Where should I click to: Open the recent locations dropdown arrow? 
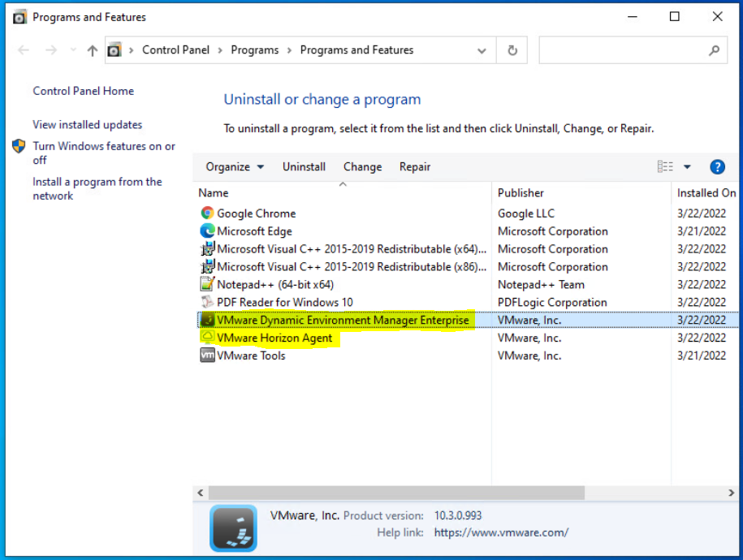click(x=73, y=50)
